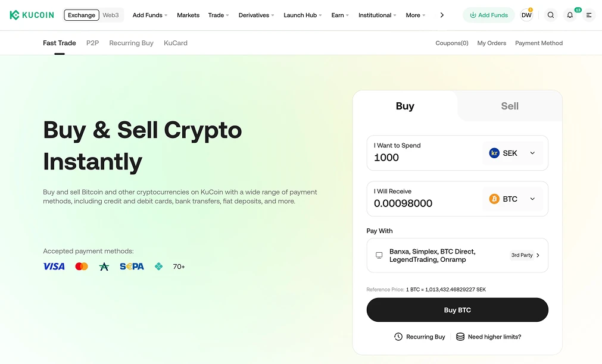Expand the BTC currency selector

(512, 199)
